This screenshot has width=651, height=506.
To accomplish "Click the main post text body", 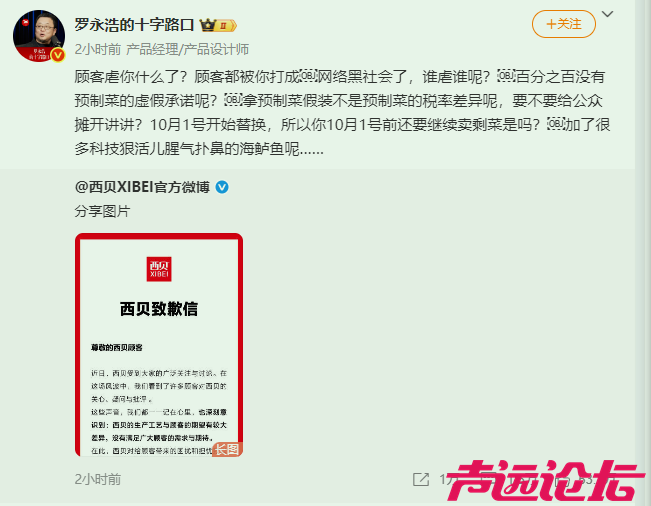I will click(342, 112).
